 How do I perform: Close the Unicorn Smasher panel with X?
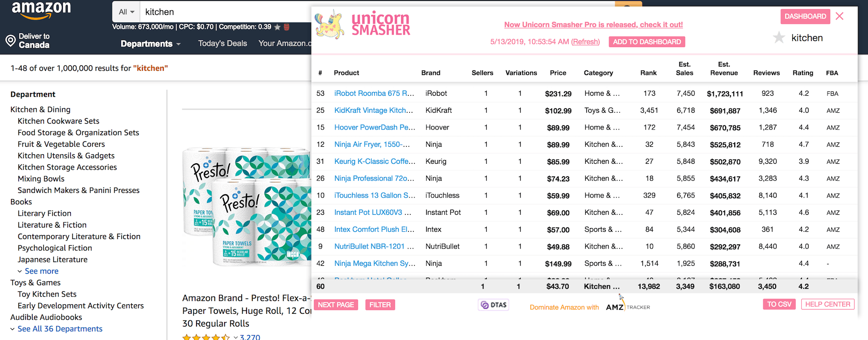(839, 16)
